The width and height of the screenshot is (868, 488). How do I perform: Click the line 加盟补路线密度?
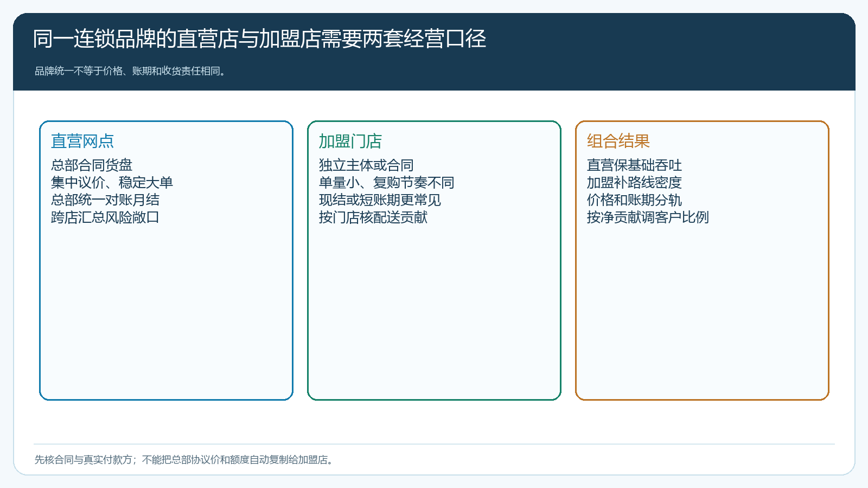tap(634, 182)
